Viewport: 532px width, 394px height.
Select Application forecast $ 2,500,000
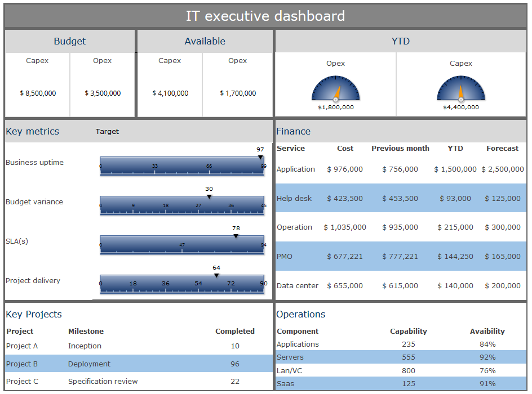[x=503, y=169]
